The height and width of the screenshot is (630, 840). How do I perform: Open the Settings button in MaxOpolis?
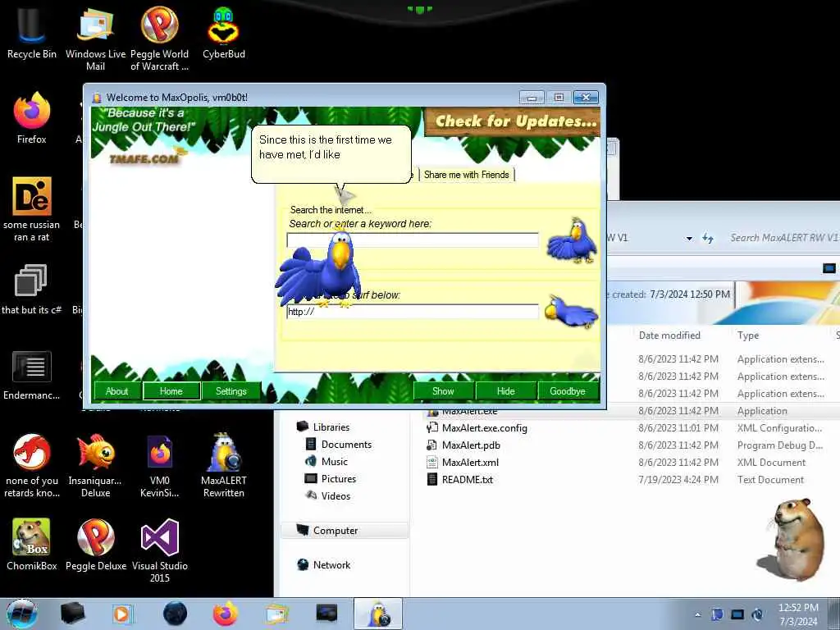[x=231, y=391]
